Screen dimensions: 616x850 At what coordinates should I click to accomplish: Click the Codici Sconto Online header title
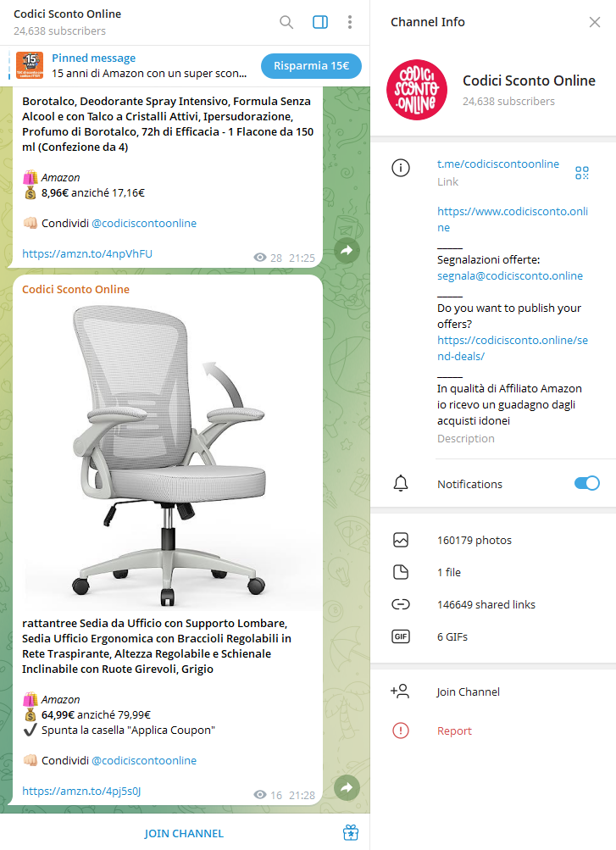pyautogui.click(x=67, y=14)
